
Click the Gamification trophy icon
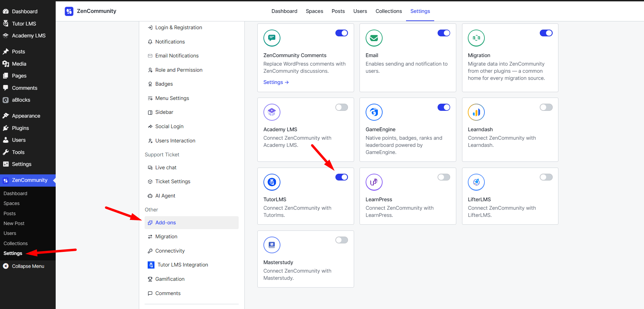coord(150,279)
